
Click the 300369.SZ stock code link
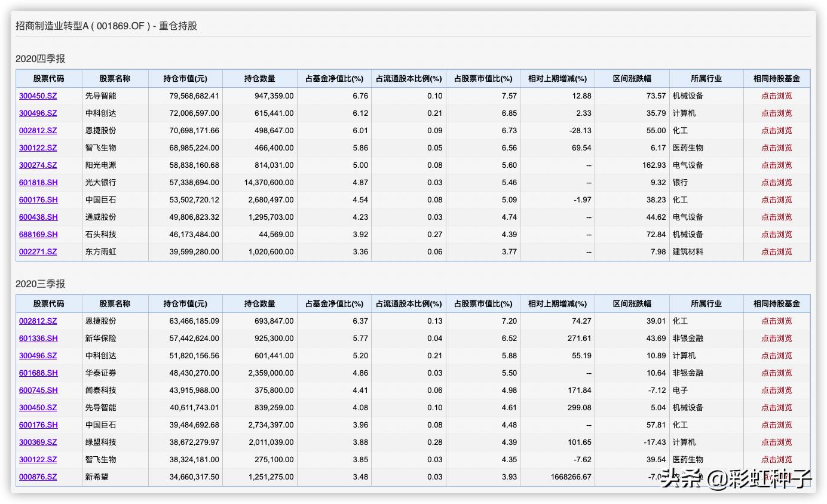click(38, 442)
